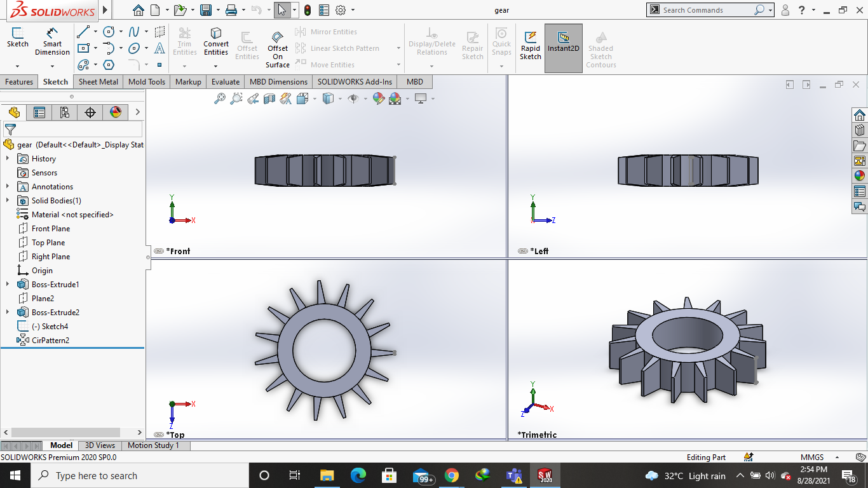Toggle link views icon beside *Front label
The image size is (868, 488).
pyautogui.click(x=159, y=251)
